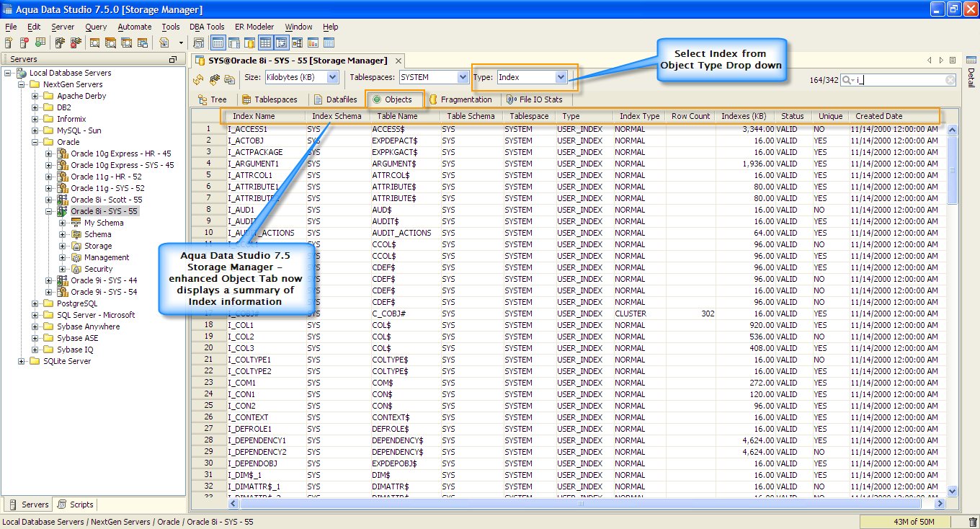The width and height of the screenshot is (980, 529).
Task: Sort by Table Name column header
Action: point(406,116)
